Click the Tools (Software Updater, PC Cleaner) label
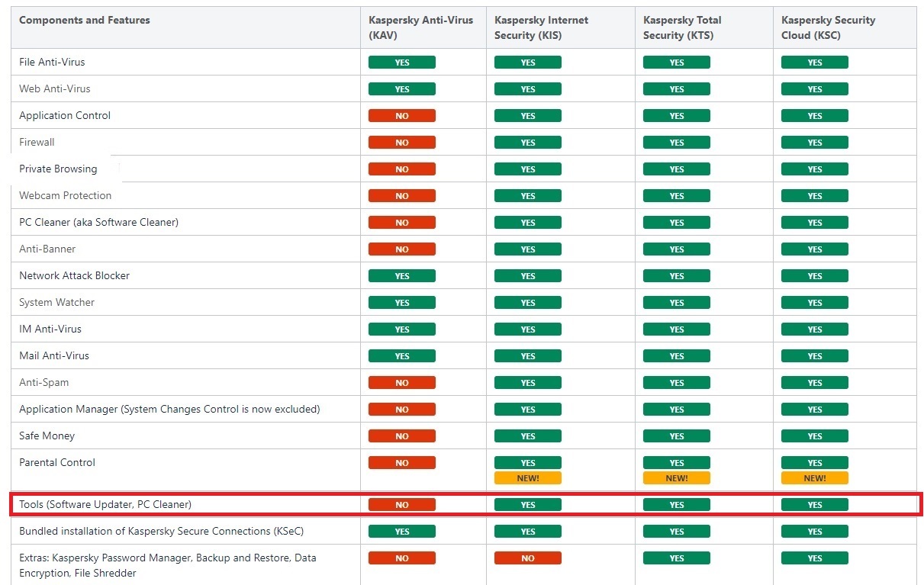The image size is (924, 585). tap(105, 504)
